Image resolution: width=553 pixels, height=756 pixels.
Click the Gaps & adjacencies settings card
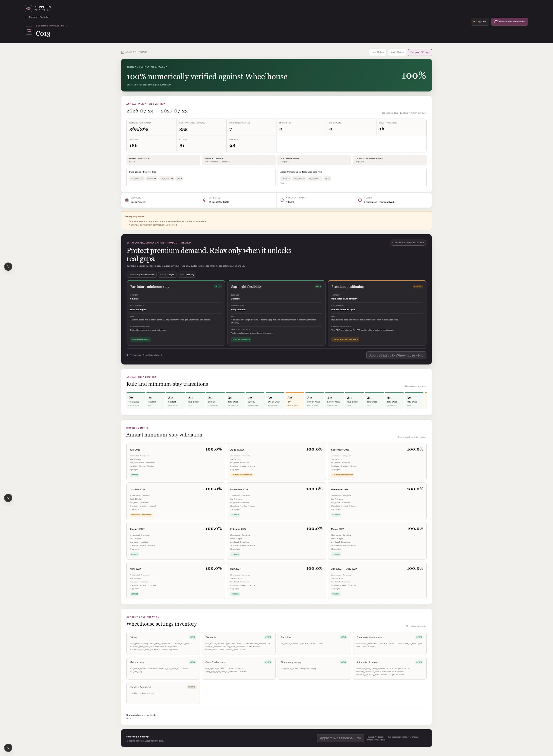coord(239,668)
